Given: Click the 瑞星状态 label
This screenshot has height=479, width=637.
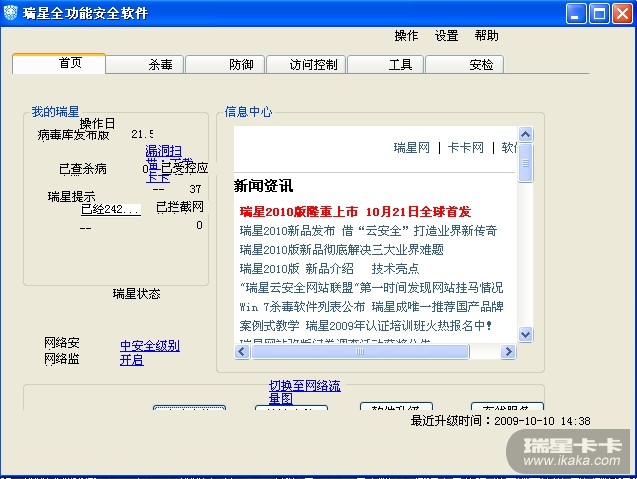Looking at the screenshot, I should [x=136, y=294].
